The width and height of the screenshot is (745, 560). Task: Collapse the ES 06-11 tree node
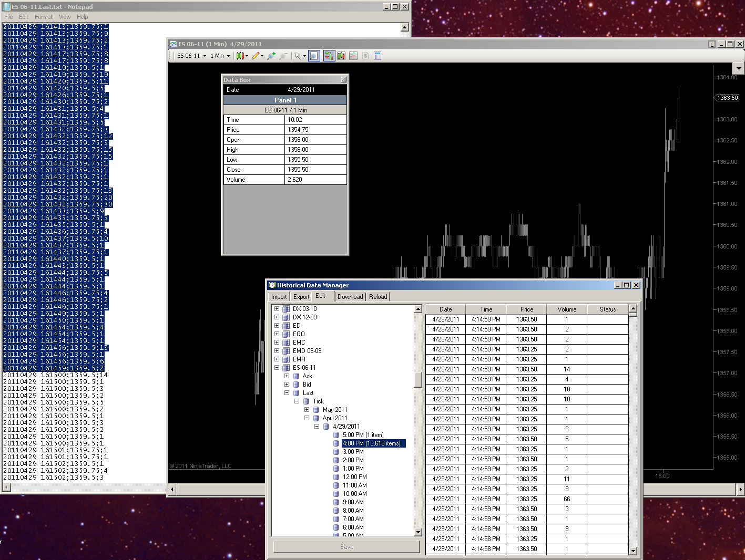click(277, 368)
